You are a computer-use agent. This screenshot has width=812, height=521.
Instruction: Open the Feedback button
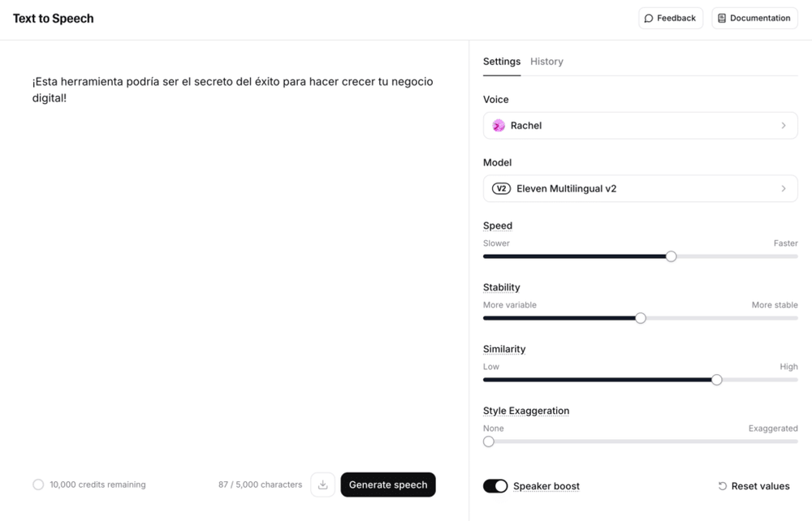point(671,18)
